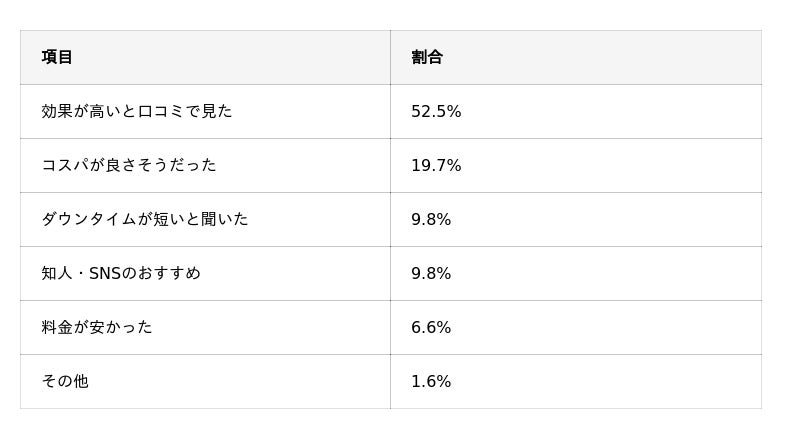
Task: Click the 項目 column header
Action: click(x=57, y=57)
